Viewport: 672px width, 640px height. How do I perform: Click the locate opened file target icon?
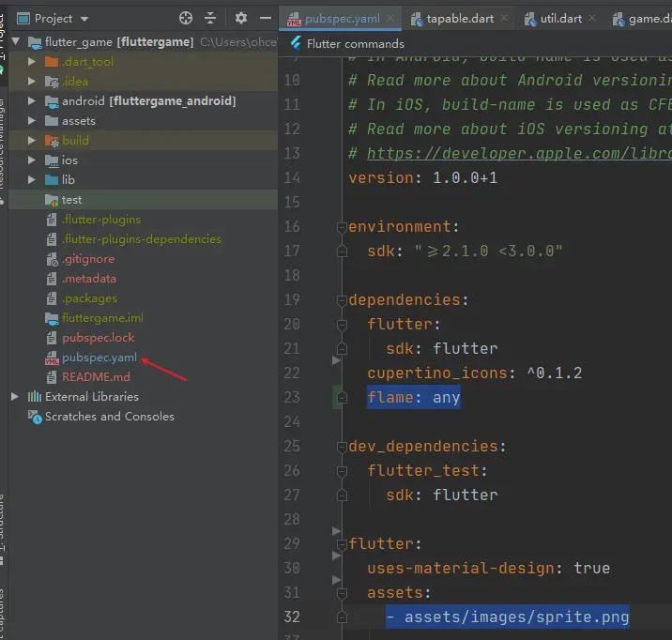(x=186, y=18)
